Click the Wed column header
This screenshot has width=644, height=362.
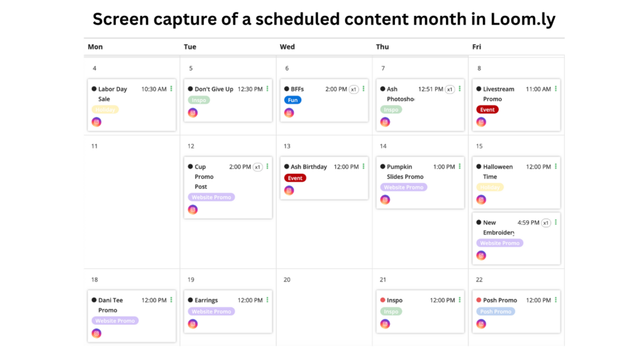point(287,47)
